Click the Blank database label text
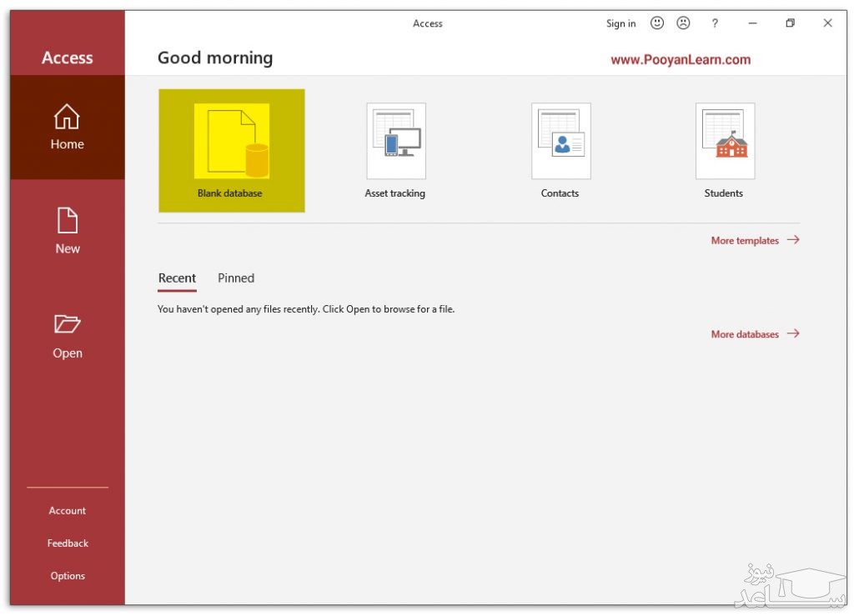854x616 pixels. click(229, 193)
